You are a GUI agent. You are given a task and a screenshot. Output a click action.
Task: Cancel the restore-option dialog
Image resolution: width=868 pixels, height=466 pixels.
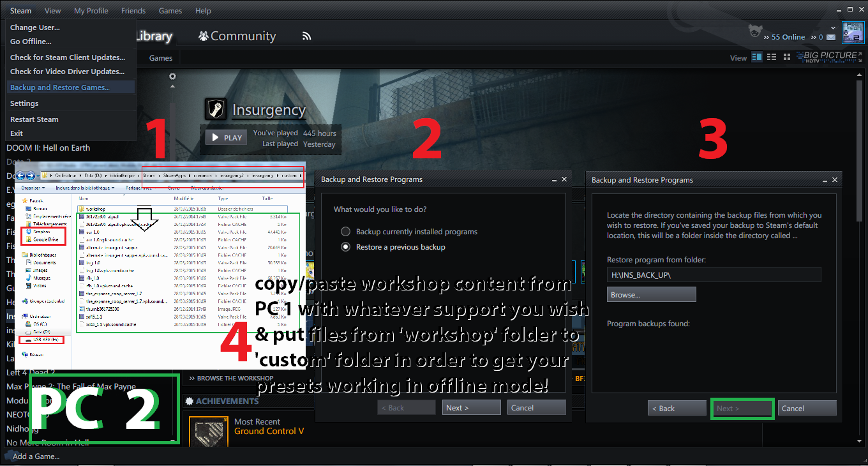point(537,408)
